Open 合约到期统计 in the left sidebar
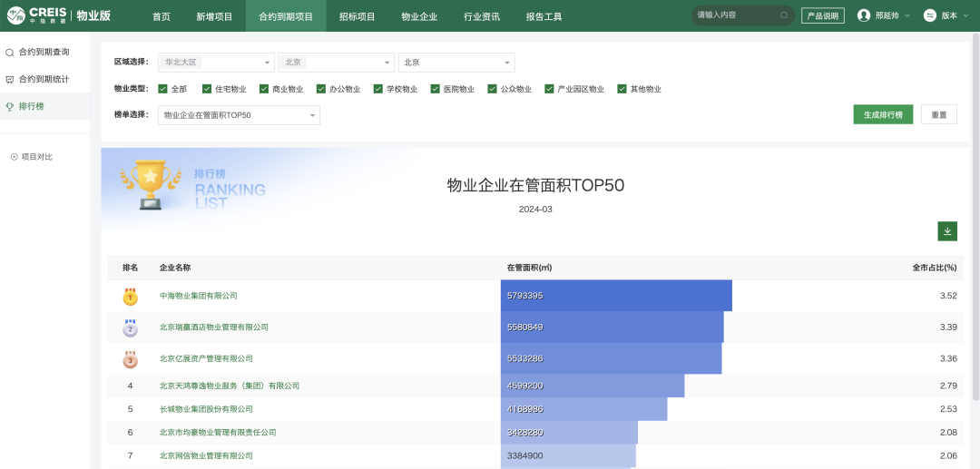Image resolution: width=980 pixels, height=469 pixels. 44,80
